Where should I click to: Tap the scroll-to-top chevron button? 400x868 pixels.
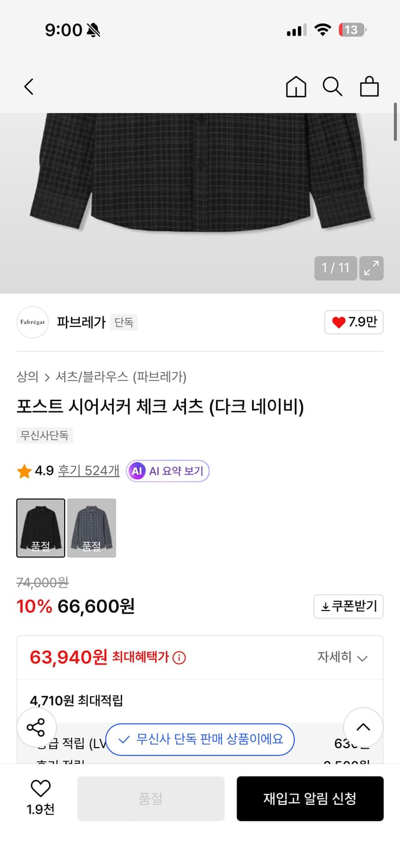(363, 727)
